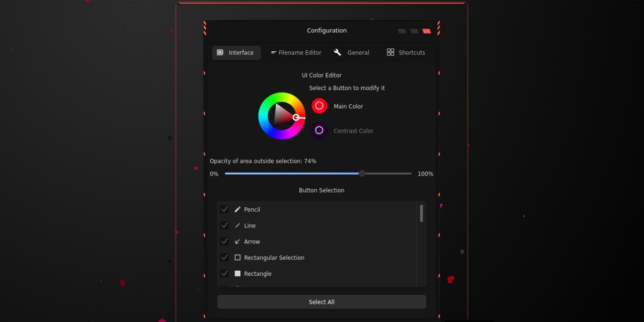The image size is (644, 322).
Task: Click the 'Line' label text
Action: [x=250, y=225]
